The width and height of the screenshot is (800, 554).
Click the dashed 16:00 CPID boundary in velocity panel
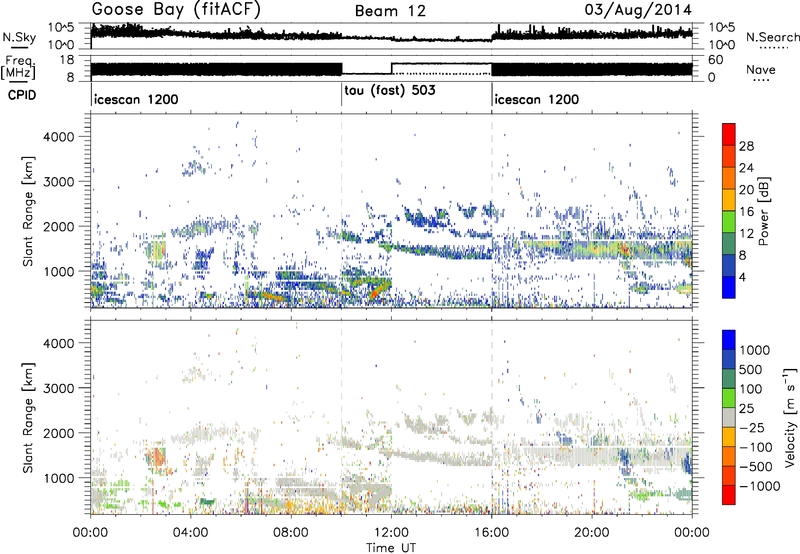(x=492, y=417)
